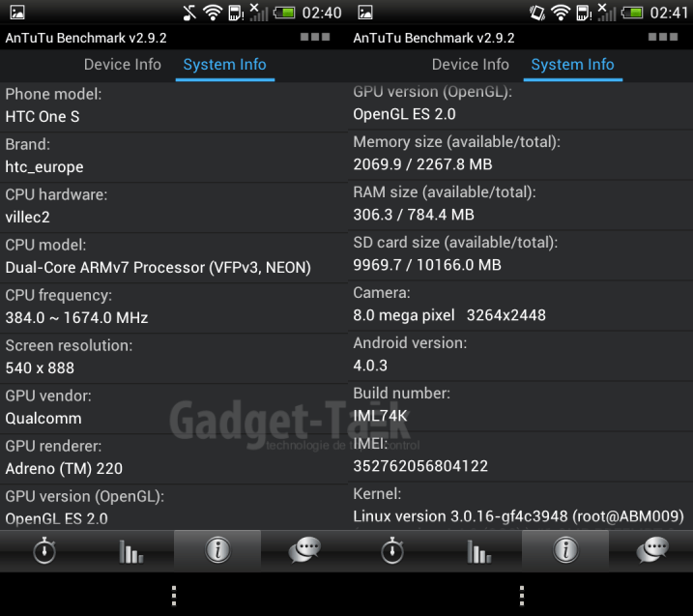This screenshot has height=616, width=693.
Task: Tap the HTC One S phone model value
Action: 43,117
